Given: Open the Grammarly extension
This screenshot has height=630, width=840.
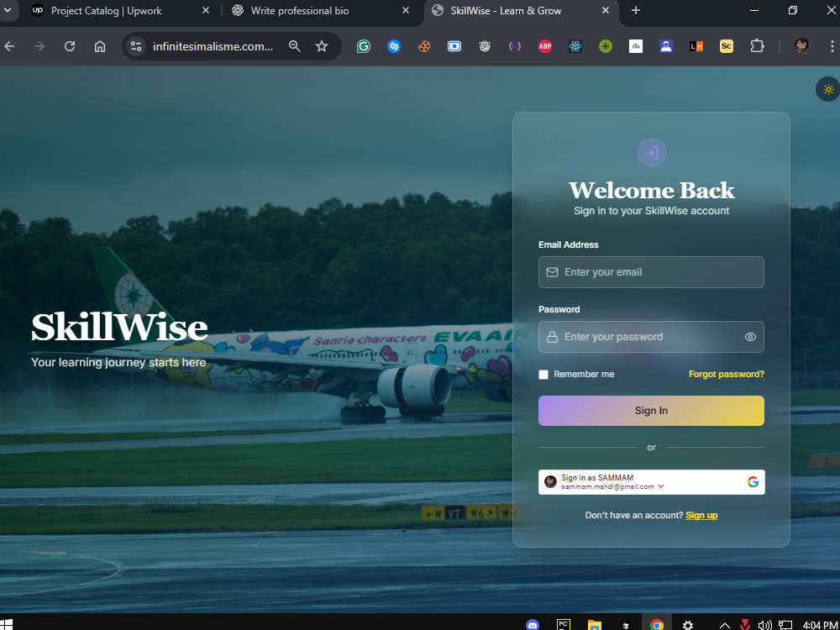Looking at the screenshot, I should pos(364,46).
